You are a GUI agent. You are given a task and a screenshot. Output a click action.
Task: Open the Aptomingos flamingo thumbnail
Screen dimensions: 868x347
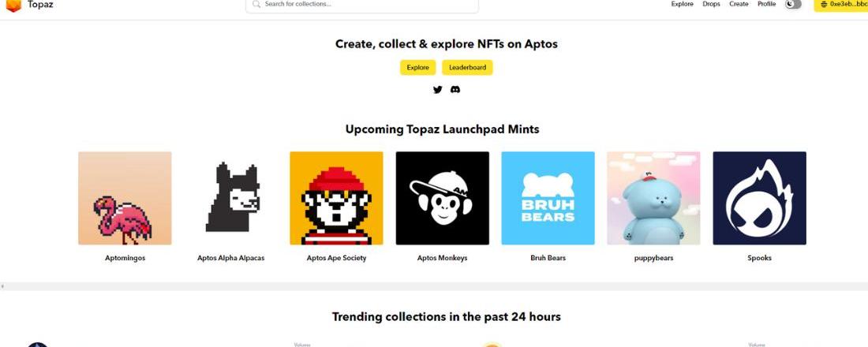click(x=125, y=198)
